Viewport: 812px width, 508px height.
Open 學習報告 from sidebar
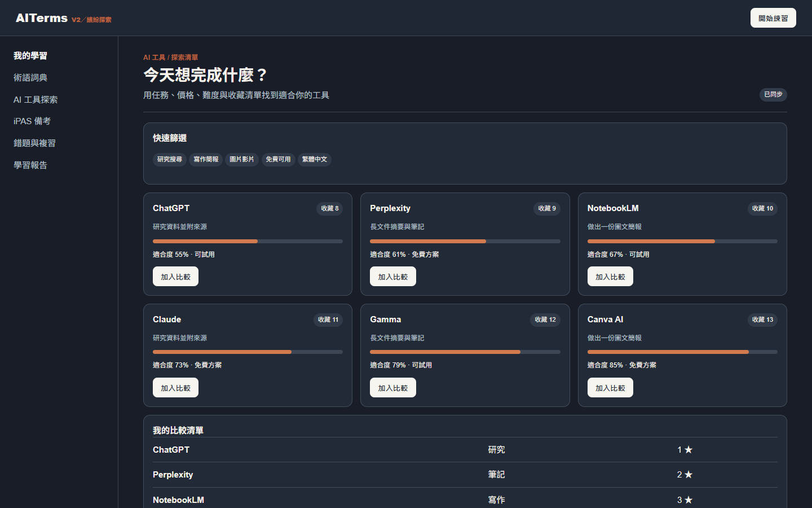(x=30, y=165)
